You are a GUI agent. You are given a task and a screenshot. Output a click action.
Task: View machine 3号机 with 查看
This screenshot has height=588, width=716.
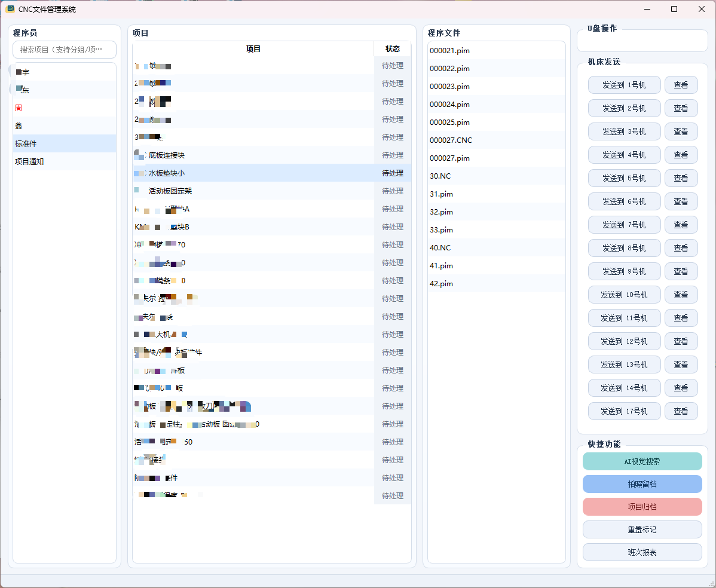[681, 131]
